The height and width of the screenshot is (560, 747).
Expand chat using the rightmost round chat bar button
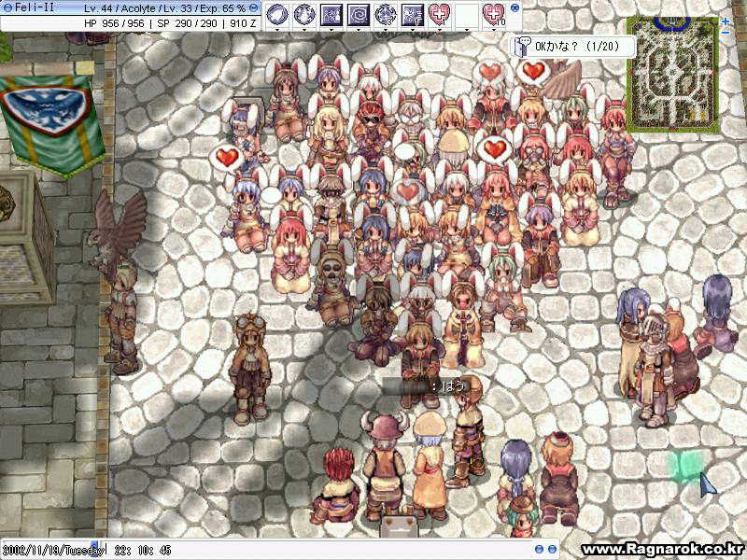pos(552,550)
